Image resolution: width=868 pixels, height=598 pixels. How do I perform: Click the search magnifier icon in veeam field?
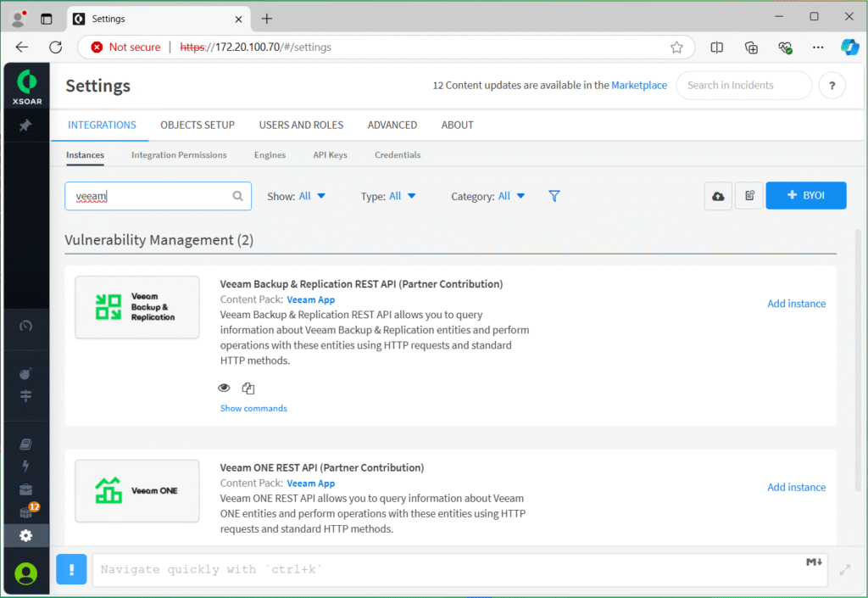coord(238,196)
